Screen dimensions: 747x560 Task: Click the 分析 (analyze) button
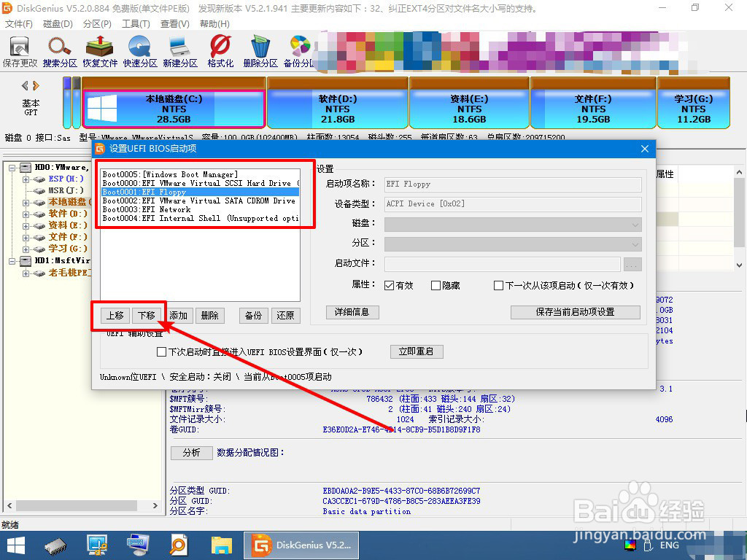(x=192, y=452)
